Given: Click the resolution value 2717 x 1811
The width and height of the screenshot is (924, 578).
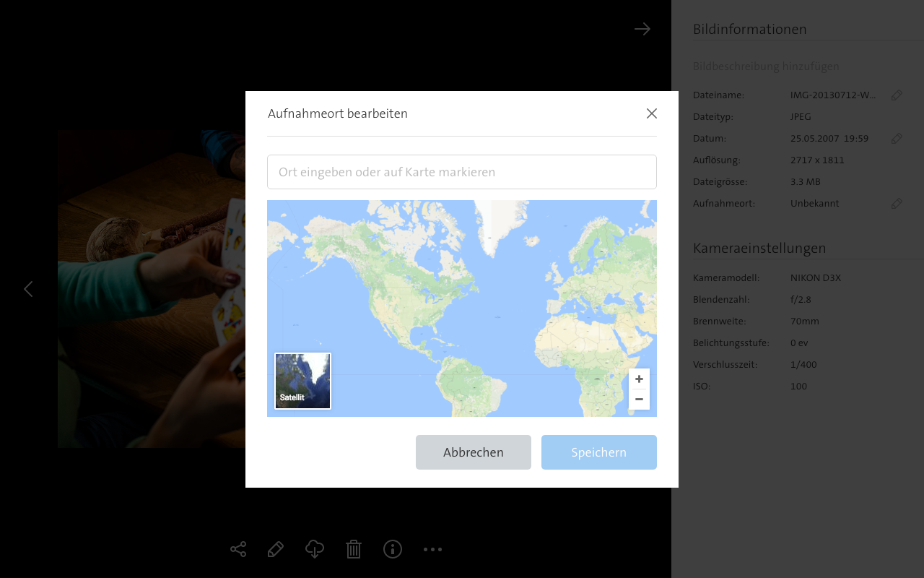Looking at the screenshot, I should click(817, 160).
